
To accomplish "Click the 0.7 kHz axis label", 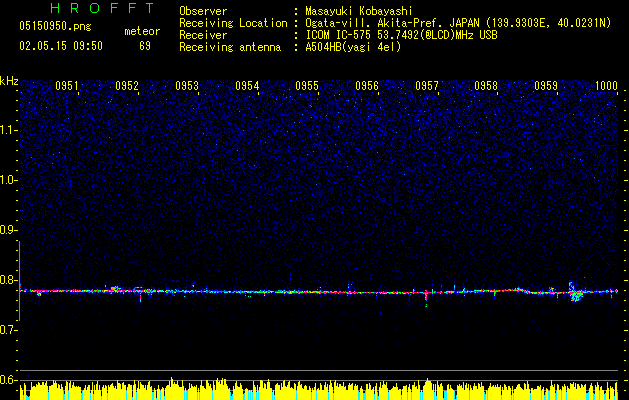I will [x=9, y=330].
